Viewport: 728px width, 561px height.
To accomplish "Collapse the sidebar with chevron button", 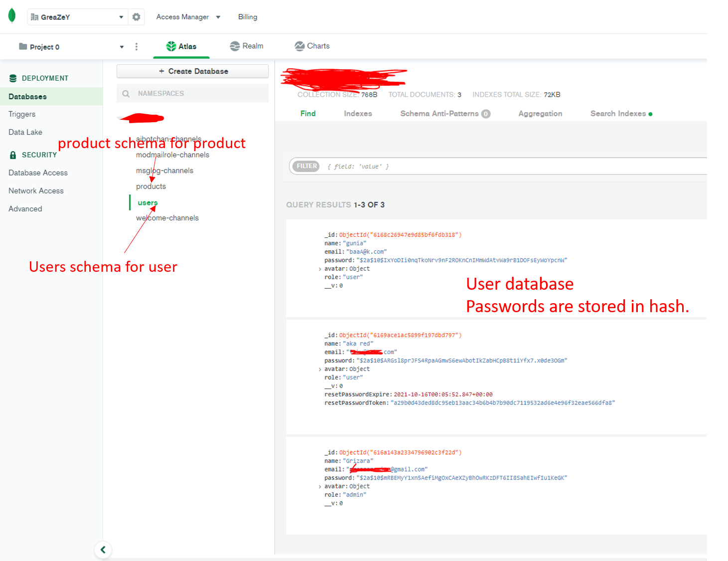I will pos(103,550).
